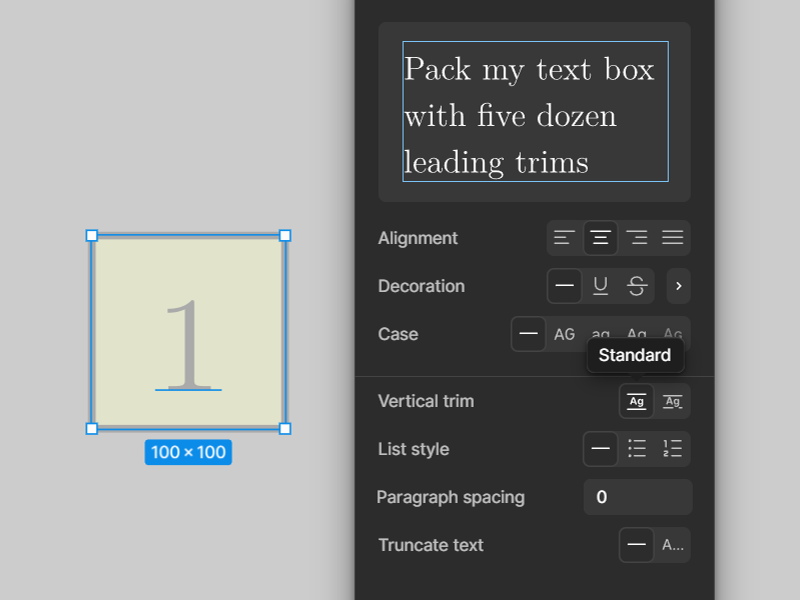Choose bulleted list style
Screen dimensions: 800x600
click(637, 449)
